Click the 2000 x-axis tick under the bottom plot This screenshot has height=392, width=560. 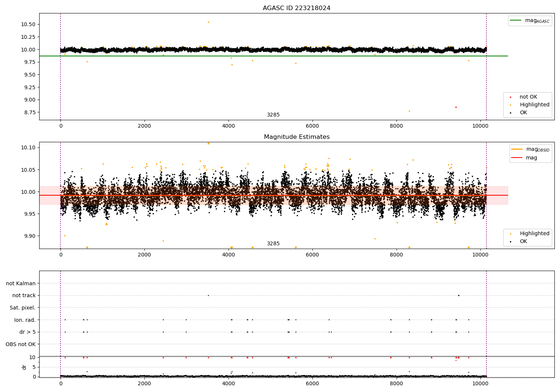144,383
